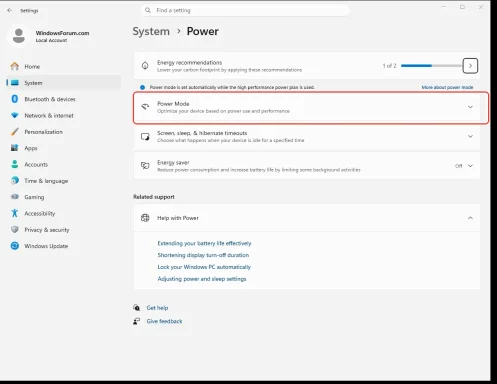Open Apps settings
The image size is (497, 384).
(63, 148)
